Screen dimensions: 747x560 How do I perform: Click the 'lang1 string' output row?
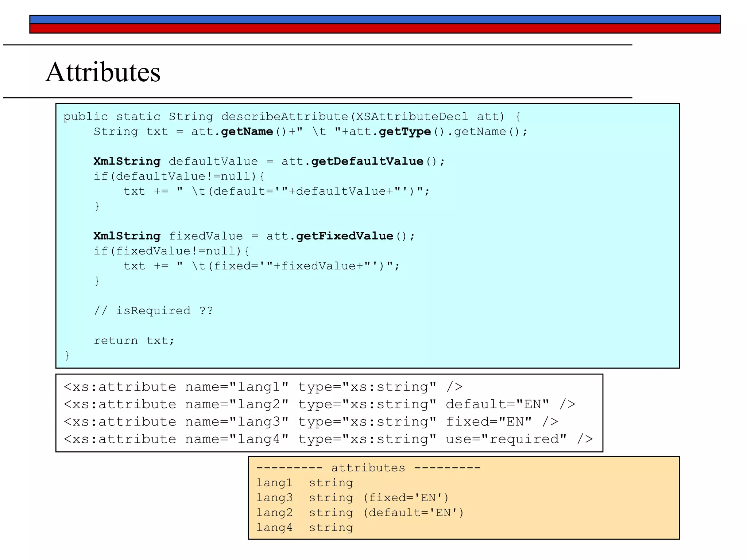[305, 483]
